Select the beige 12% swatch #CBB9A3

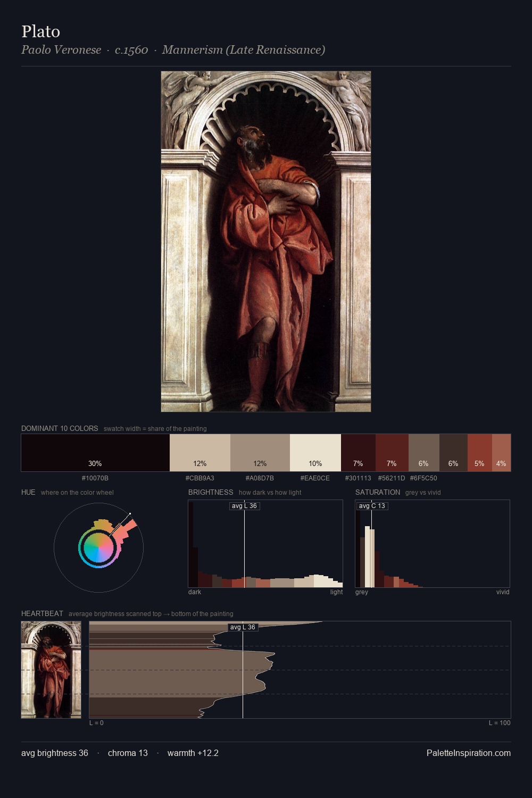(x=200, y=453)
